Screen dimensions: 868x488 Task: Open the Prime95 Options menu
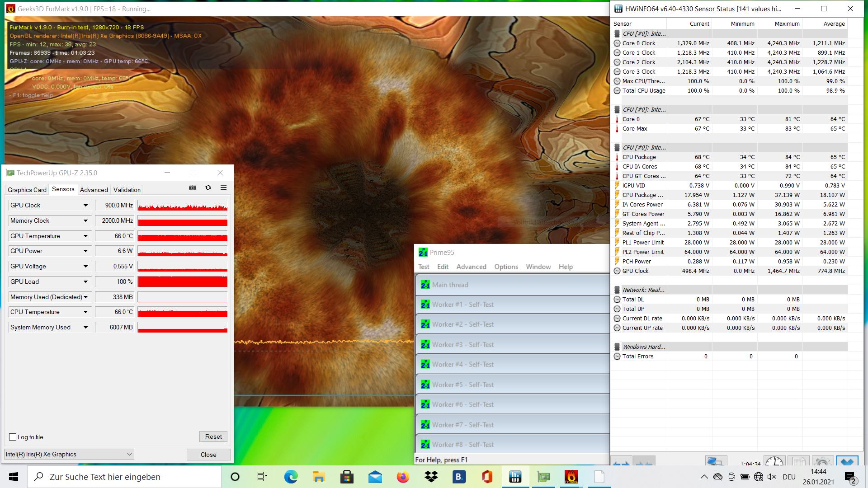(x=506, y=267)
